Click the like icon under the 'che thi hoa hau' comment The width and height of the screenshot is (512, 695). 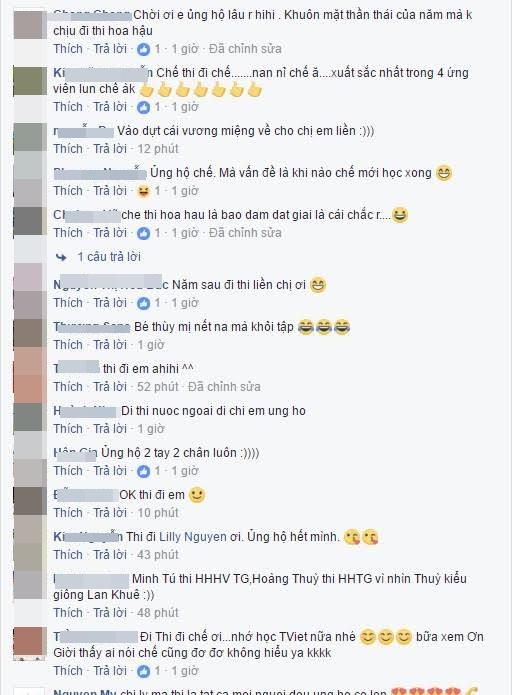click(x=143, y=233)
